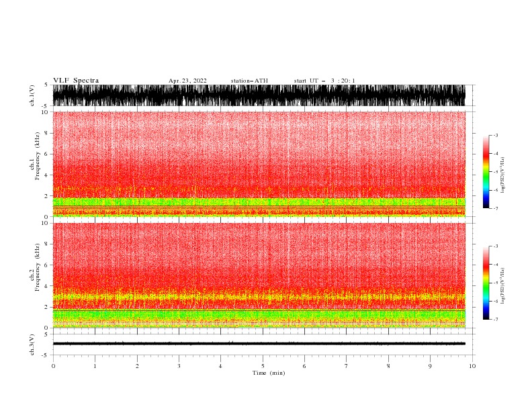532x411 pixels.
Task: Click the ch.1 black waveform trace
Action: (x=259, y=95)
